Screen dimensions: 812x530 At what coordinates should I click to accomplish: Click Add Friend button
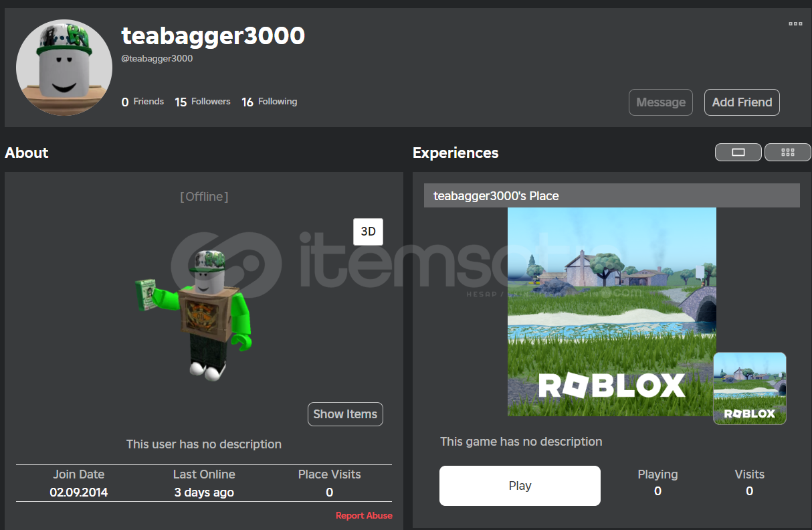(742, 102)
